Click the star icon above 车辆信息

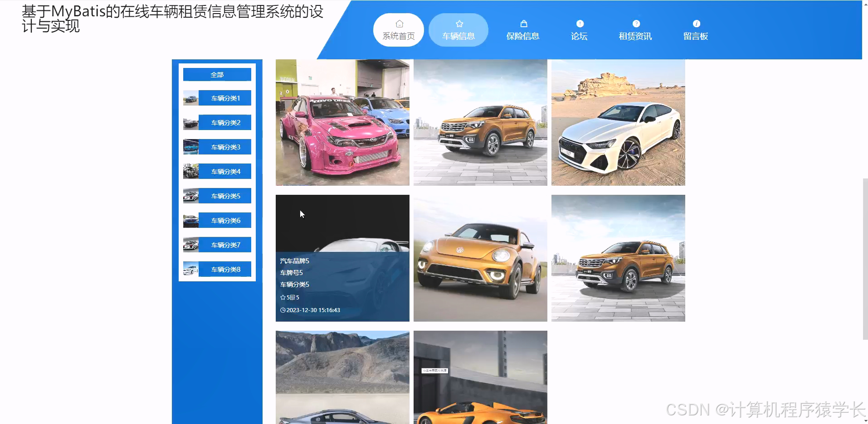(459, 24)
